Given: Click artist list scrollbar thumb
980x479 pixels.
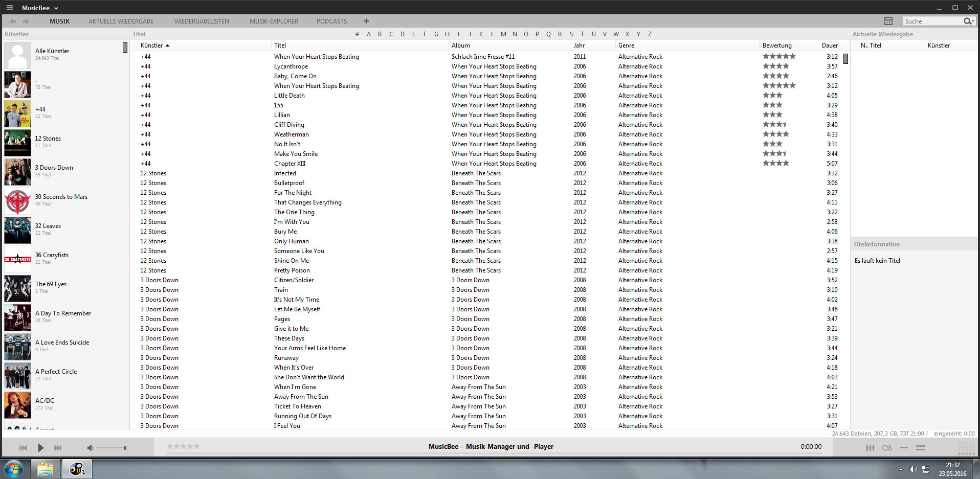Looking at the screenshot, I should pos(125,48).
